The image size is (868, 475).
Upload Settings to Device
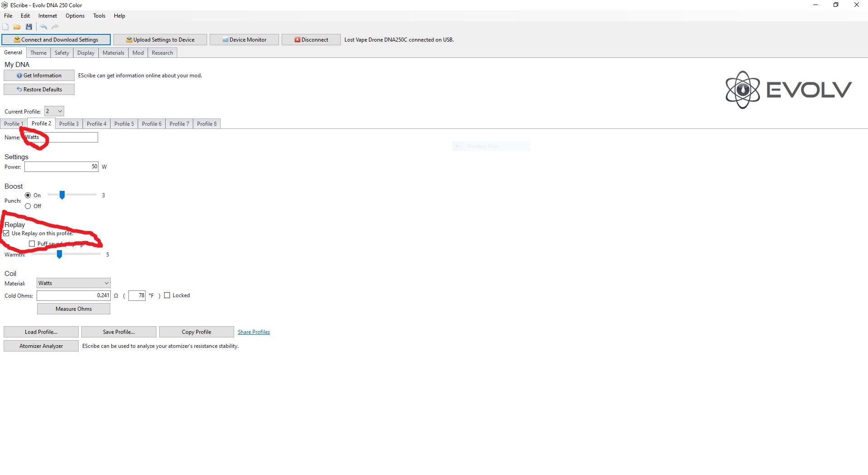(x=160, y=40)
